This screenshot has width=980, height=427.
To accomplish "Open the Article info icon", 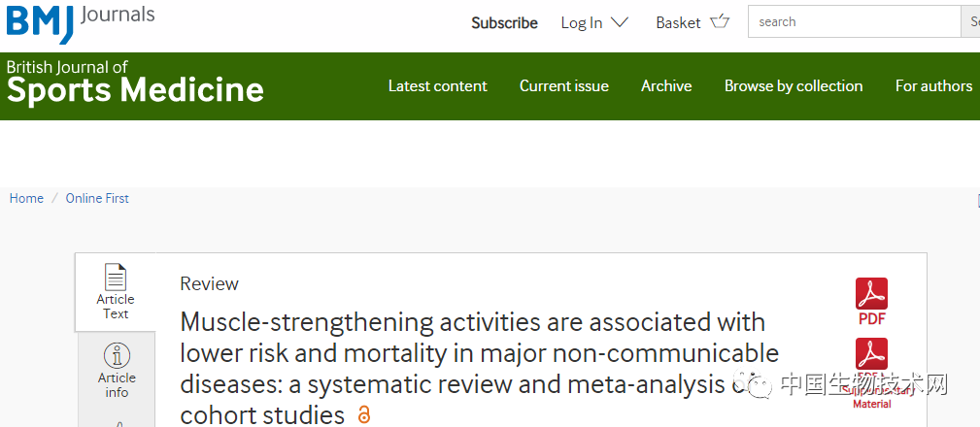I will click(x=117, y=356).
